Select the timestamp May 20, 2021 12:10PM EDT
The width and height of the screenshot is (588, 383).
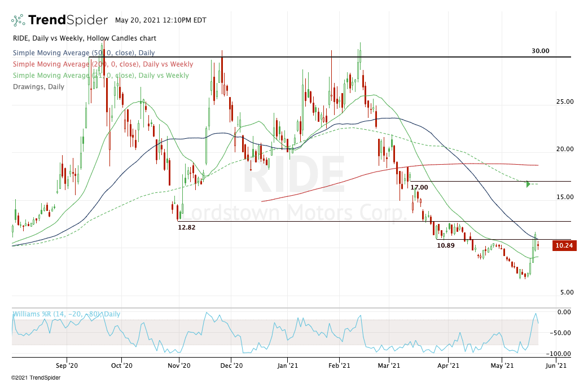click(x=160, y=20)
